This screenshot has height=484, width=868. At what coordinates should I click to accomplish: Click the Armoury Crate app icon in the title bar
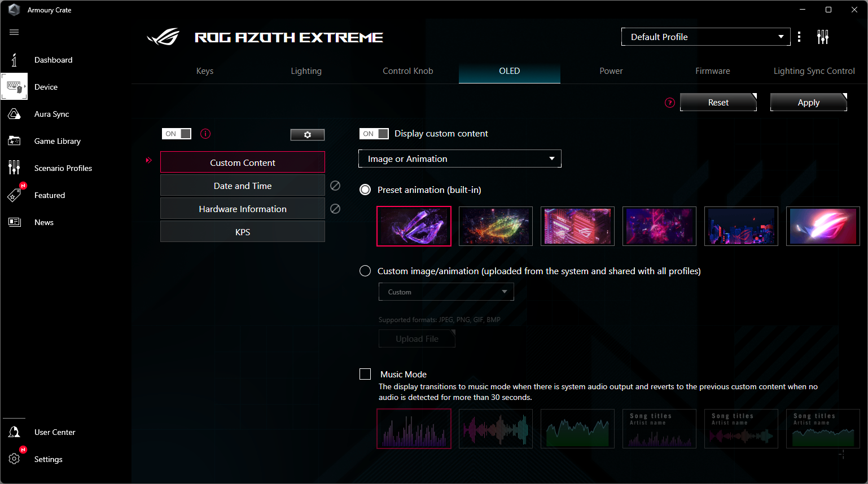tap(14, 10)
